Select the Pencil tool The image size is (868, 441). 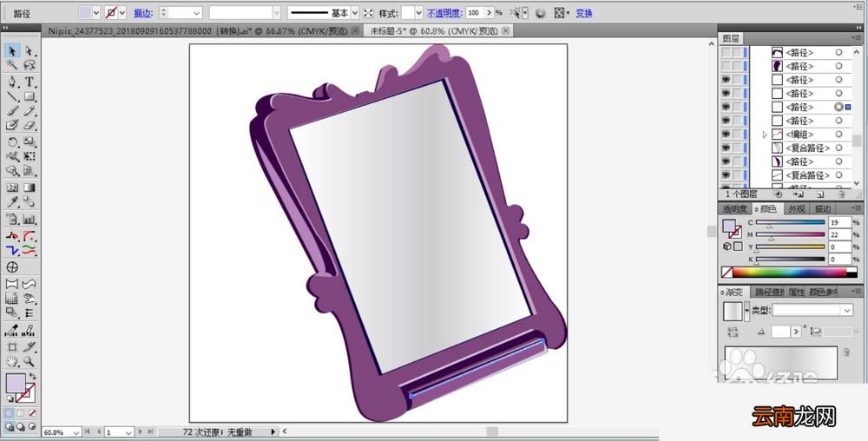point(30,111)
